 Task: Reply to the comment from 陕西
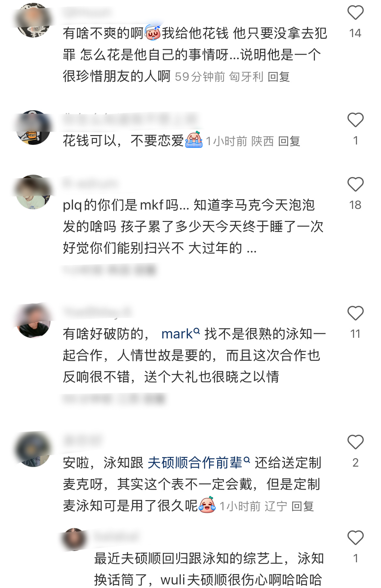coord(289,142)
